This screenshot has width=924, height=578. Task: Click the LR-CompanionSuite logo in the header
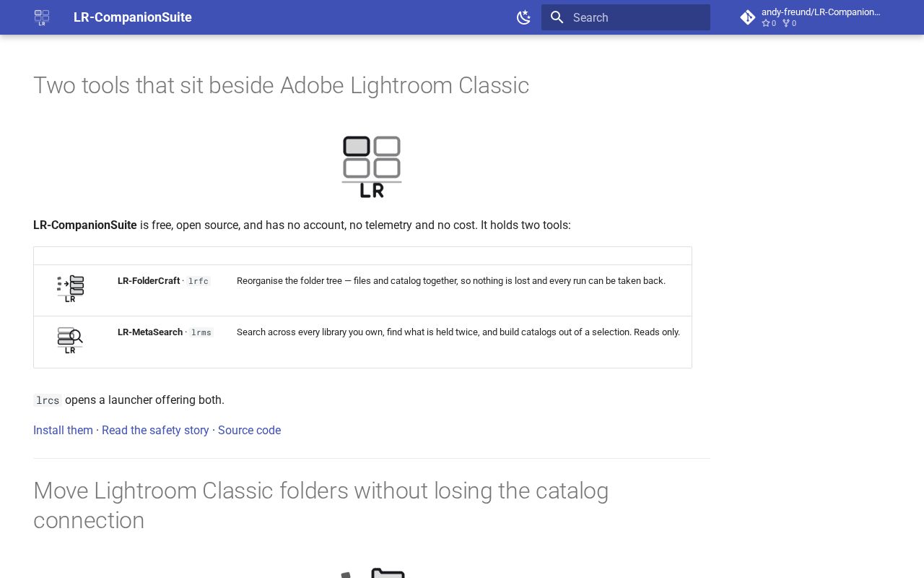[x=42, y=17]
